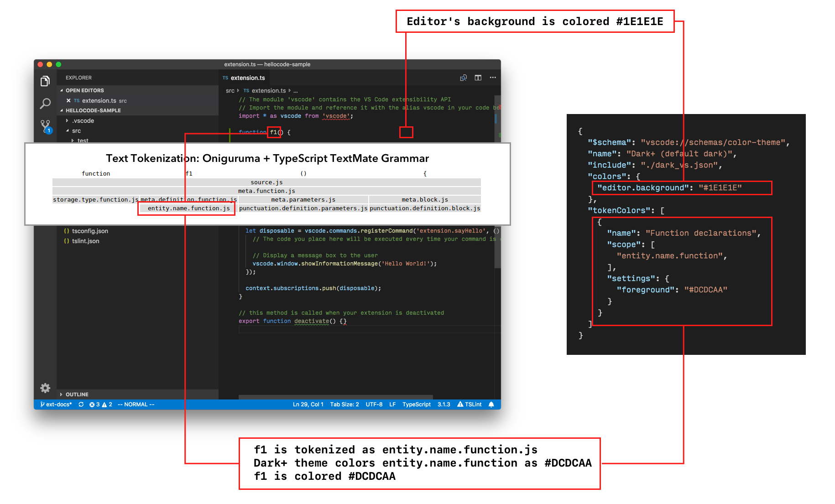
Task: Open notifications via the bell icon
Action: point(491,404)
